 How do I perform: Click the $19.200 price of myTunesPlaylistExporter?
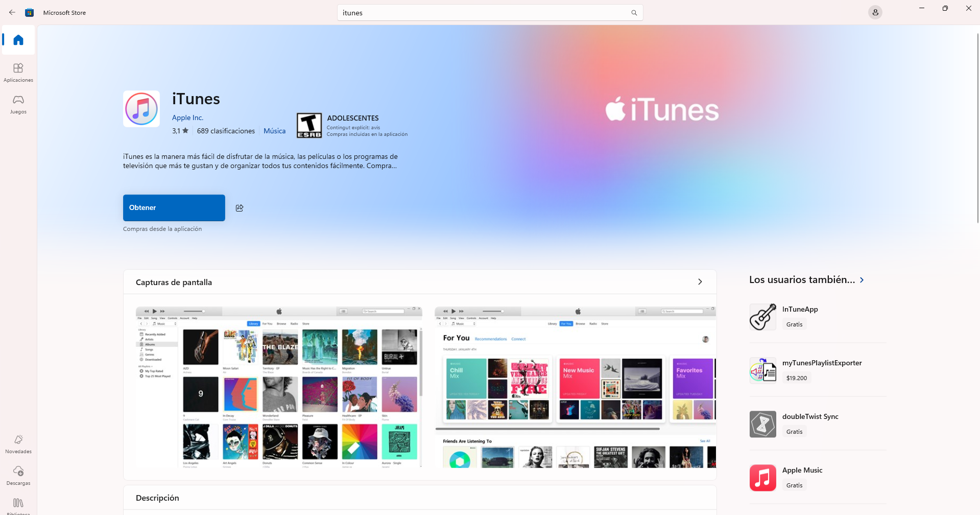coord(797,378)
